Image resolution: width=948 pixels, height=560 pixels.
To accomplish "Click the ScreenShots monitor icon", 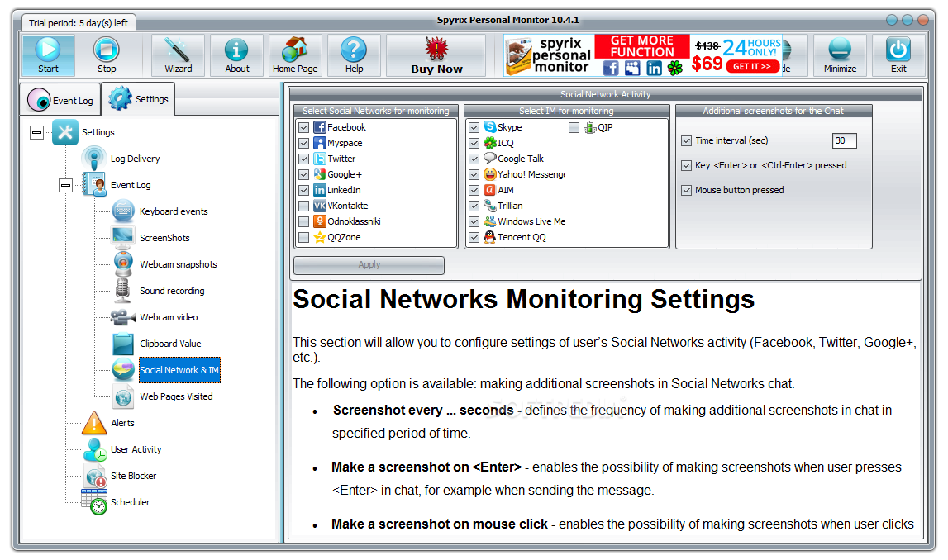I will (x=123, y=237).
